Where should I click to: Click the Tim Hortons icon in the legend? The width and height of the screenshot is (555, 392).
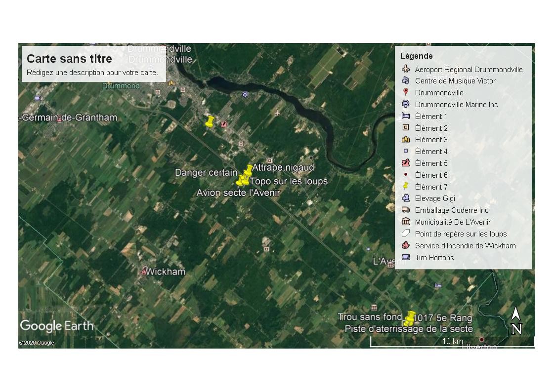click(406, 257)
